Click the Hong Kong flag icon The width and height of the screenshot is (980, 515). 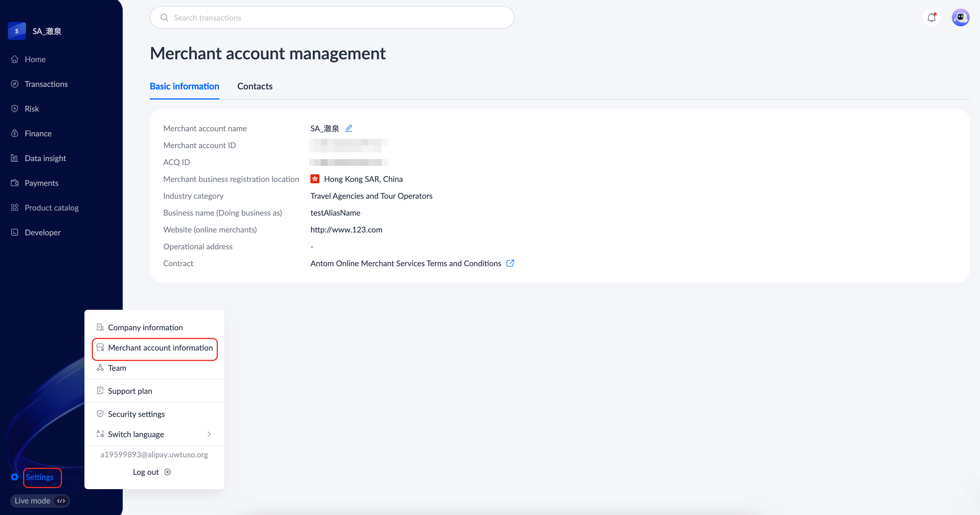315,179
